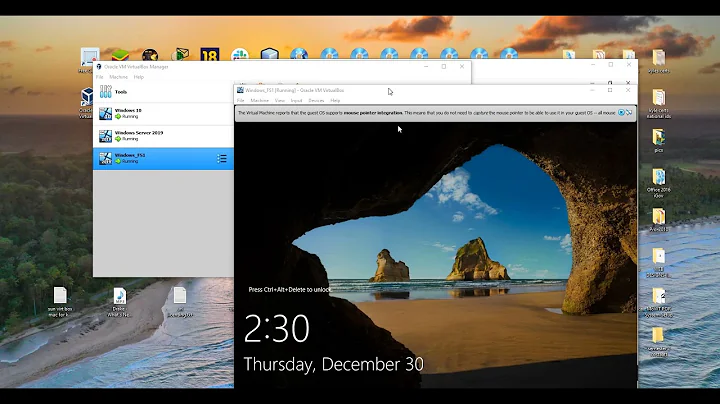Viewport: 720px width, 404px height.
Task: Maximize the Windows_FS1 VM window
Action: (610, 90)
